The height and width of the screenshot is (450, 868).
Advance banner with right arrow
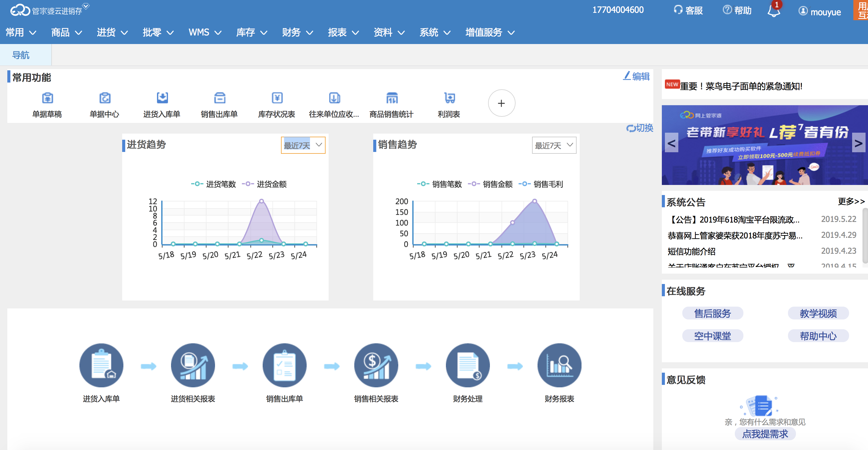[858, 143]
